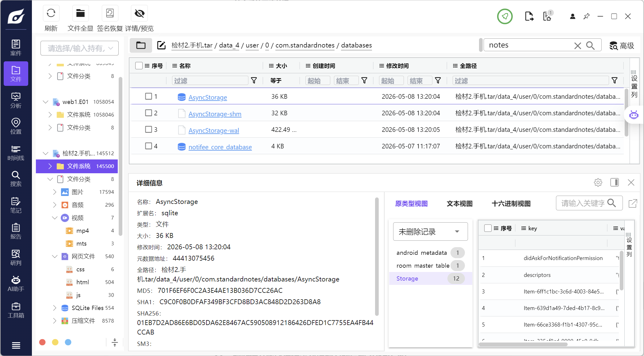Open the 分析 sidebar section
Screen dimensions: 644x356
pyautogui.click(x=16, y=100)
